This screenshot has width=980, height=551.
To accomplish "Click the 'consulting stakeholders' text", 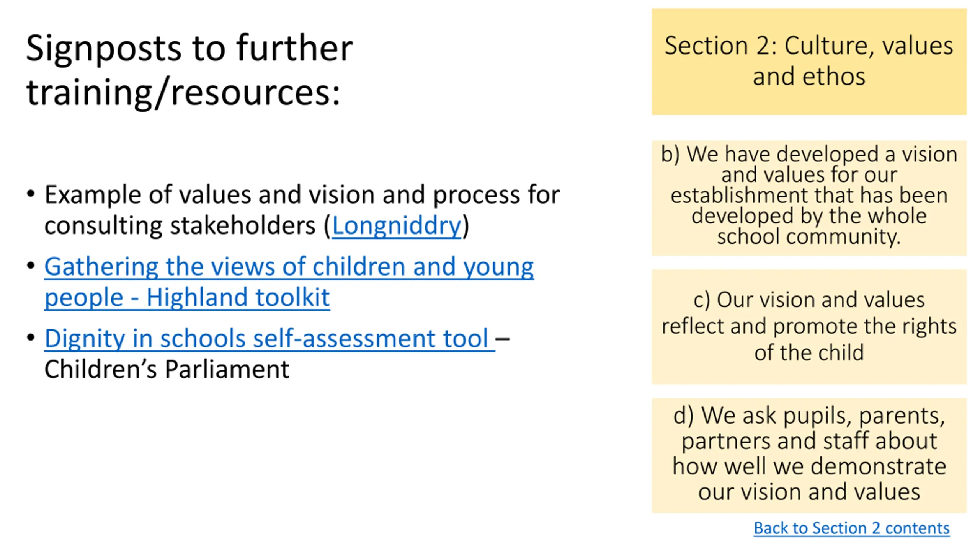I will point(180,225).
